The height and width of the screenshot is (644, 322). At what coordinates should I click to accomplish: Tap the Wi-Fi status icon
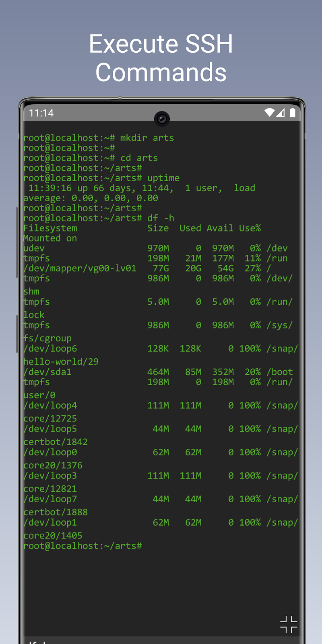tap(269, 113)
